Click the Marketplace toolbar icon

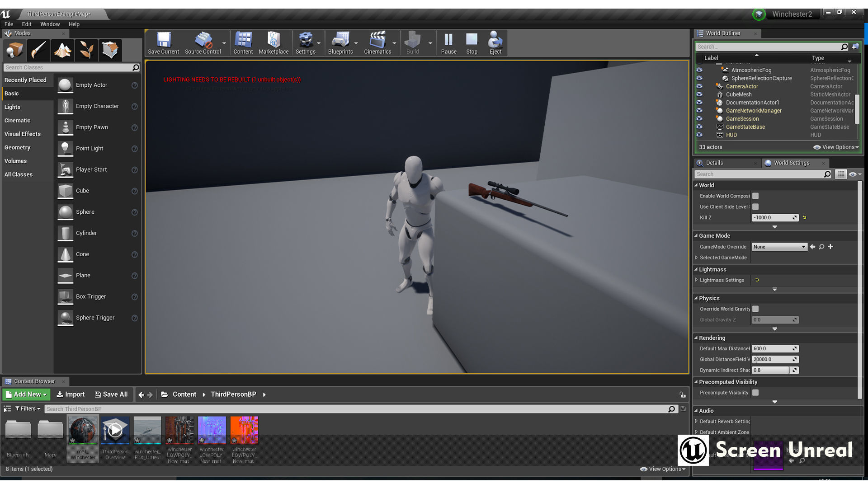point(274,43)
